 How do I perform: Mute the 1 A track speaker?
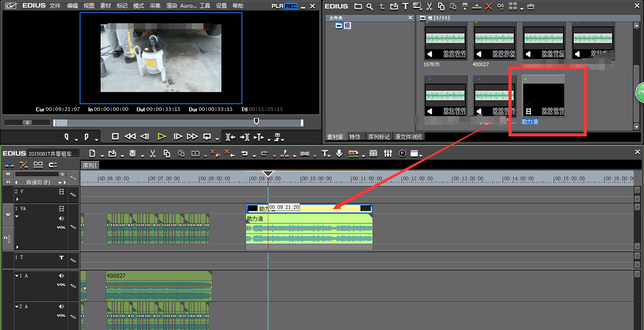(62, 276)
